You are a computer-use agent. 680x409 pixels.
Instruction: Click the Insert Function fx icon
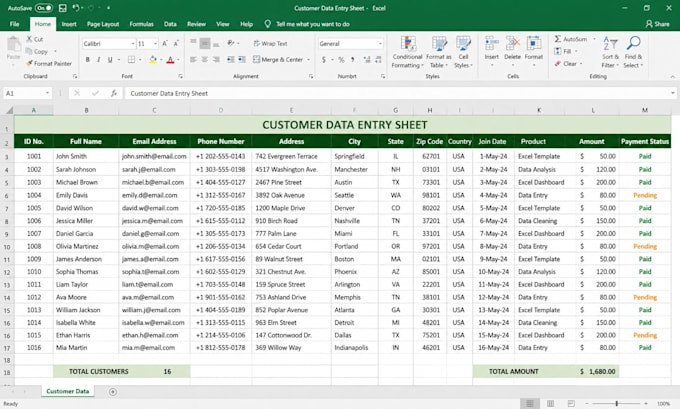pyautogui.click(x=114, y=93)
